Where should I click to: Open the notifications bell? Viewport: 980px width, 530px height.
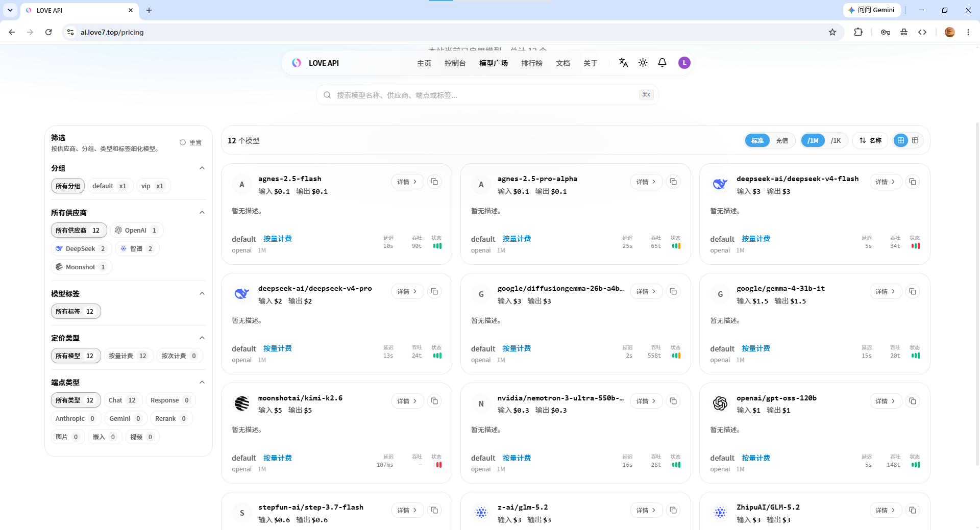click(662, 63)
